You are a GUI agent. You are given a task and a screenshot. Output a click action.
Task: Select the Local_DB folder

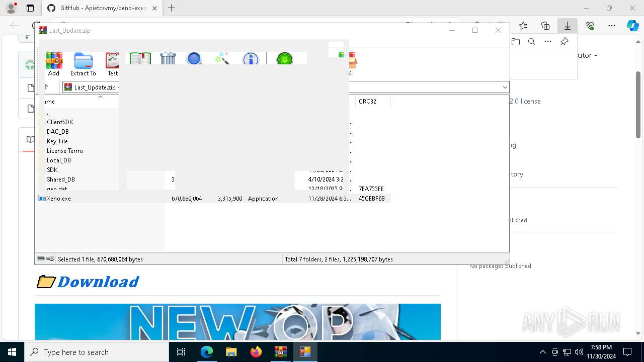59,160
